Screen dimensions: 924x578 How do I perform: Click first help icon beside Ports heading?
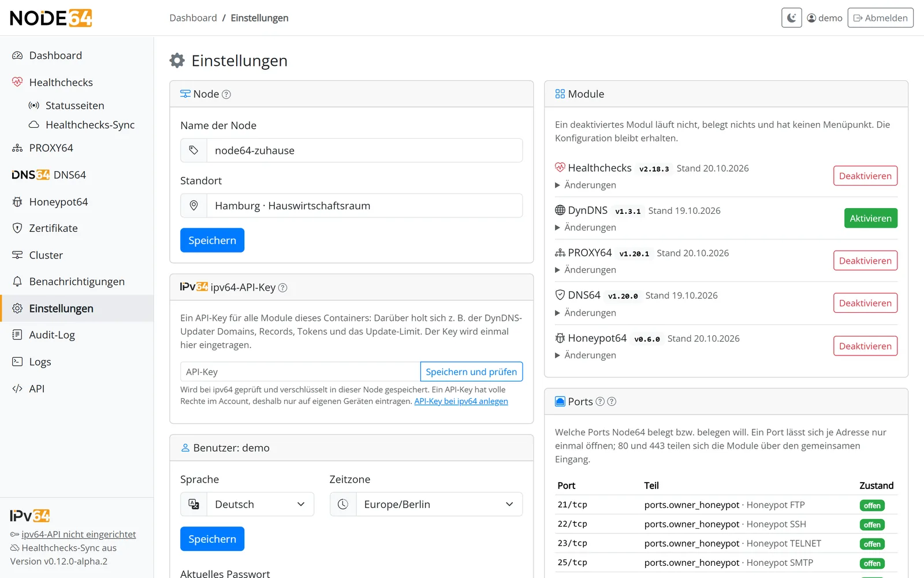(600, 402)
